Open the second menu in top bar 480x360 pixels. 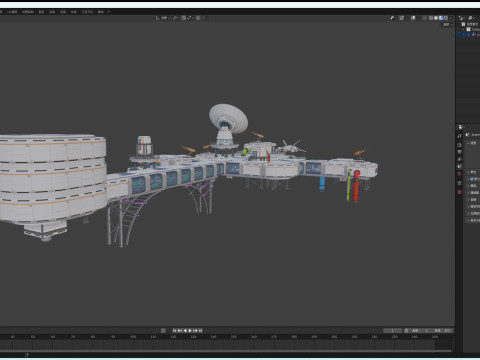point(12,12)
